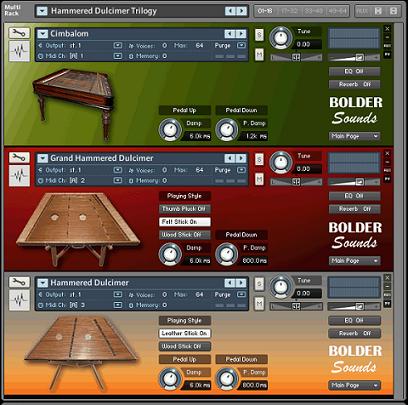Screen dimensions: 408x405
Task: Load previous Grand Hammered Dulcimer preset
Action: click(229, 158)
